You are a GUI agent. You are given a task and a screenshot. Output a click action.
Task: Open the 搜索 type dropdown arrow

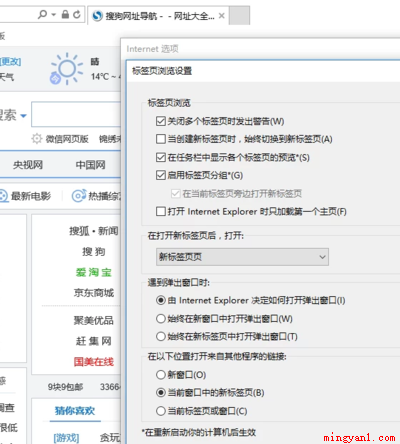coord(23,116)
